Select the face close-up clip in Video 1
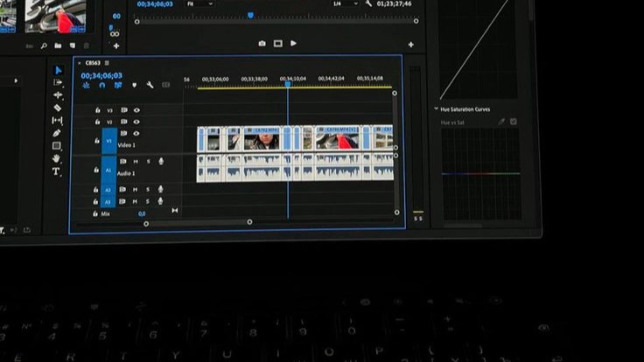Screen dimensions: 644x362 262,138
